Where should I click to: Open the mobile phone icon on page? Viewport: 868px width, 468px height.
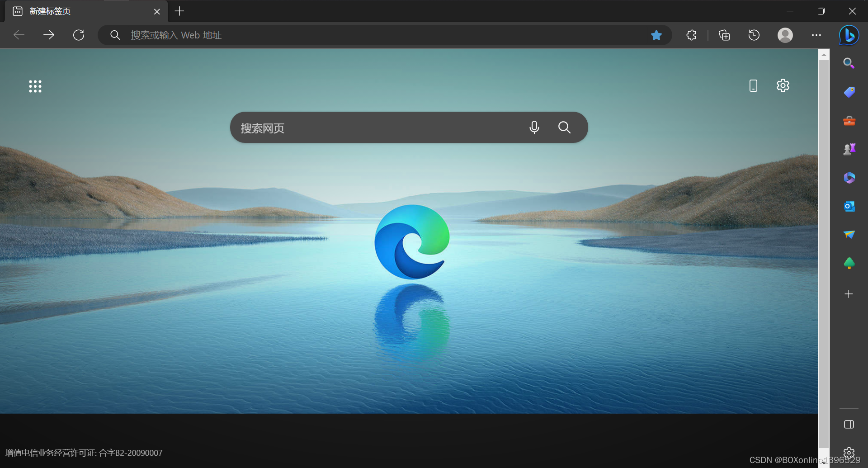click(x=753, y=85)
